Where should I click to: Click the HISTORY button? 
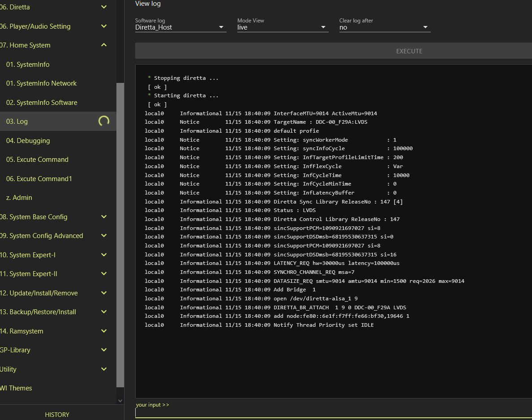[57, 415]
